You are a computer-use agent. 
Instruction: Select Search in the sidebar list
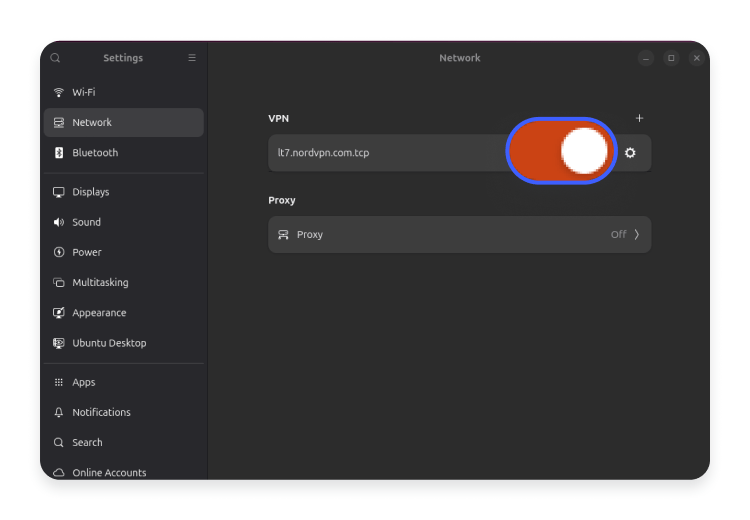click(87, 442)
